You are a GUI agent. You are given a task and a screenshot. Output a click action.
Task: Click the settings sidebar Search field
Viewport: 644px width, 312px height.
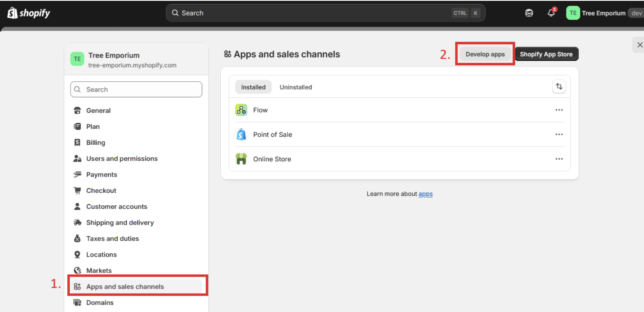pyautogui.click(x=136, y=89)
